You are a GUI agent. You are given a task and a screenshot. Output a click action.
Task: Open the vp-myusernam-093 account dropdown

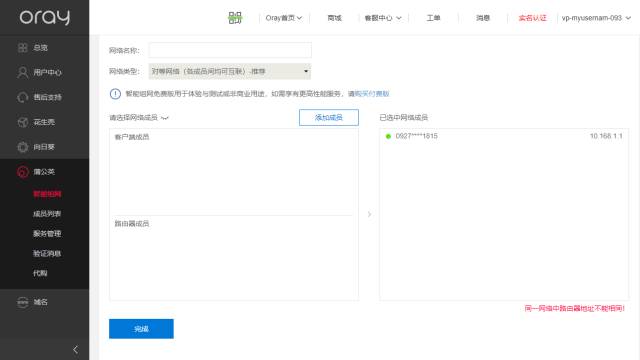[596, 18]
